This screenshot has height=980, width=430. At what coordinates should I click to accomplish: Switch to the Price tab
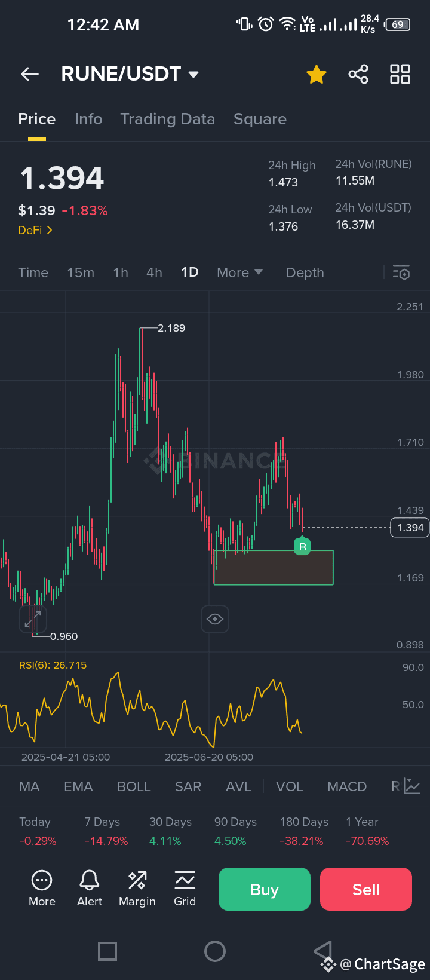37,119
